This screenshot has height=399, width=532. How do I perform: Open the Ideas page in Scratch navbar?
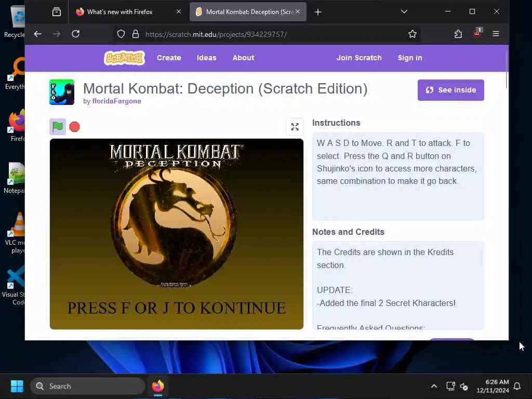point(207,58)
